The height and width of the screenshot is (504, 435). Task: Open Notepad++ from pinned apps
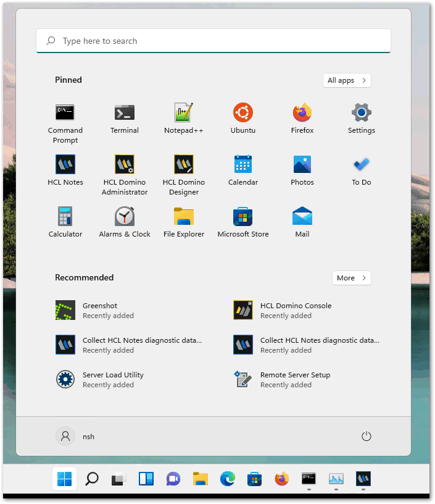click(184, 119)
